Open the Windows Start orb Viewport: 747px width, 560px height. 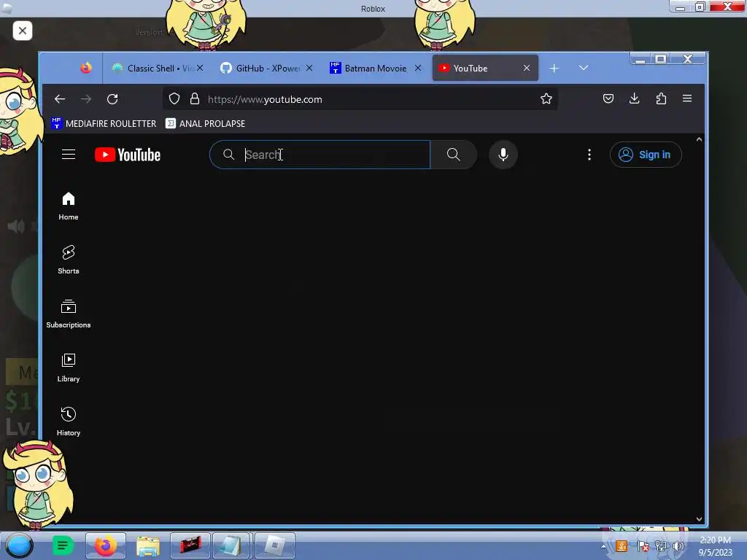pyautogui.click(x=19, y=545)
